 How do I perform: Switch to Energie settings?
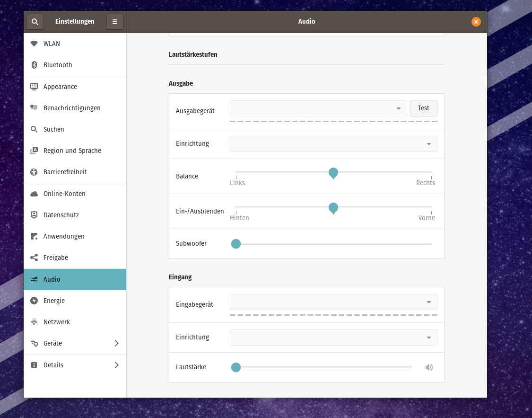[75, 301]
